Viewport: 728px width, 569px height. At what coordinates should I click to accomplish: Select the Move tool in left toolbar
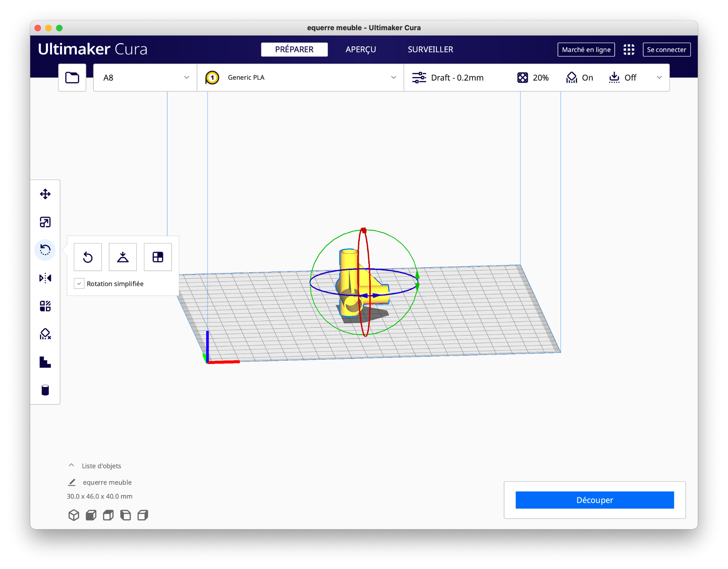click(x=45, y=194)
